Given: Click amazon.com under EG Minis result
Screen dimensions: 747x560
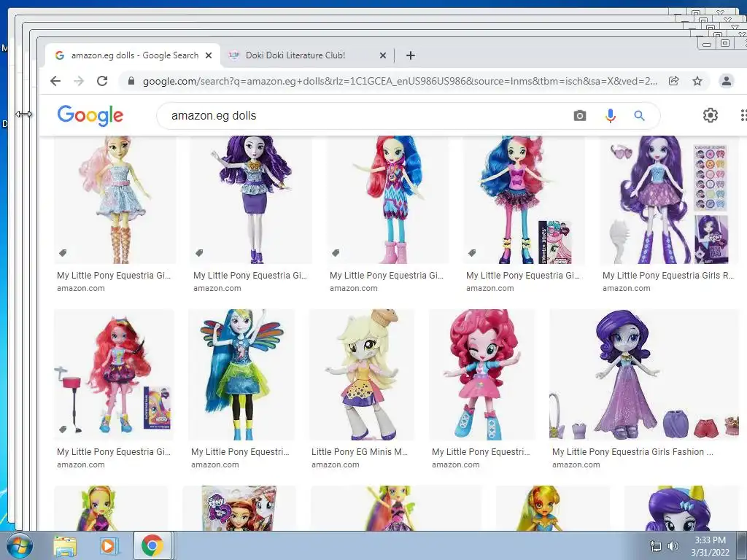Looking at the screenshot, I should (336, 464).
